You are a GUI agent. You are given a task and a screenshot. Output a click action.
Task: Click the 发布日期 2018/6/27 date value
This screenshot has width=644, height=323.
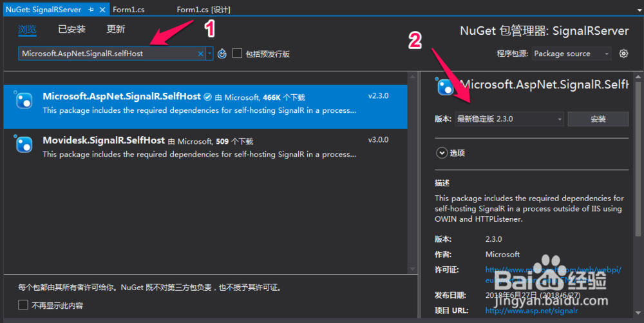(x=533, y=295)
